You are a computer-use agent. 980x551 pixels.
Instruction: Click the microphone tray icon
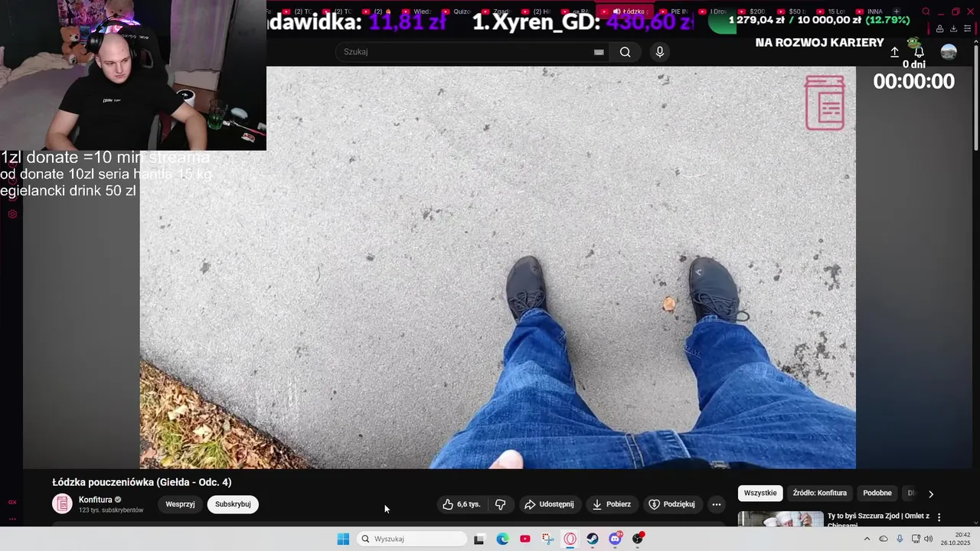tap(900, 539)
